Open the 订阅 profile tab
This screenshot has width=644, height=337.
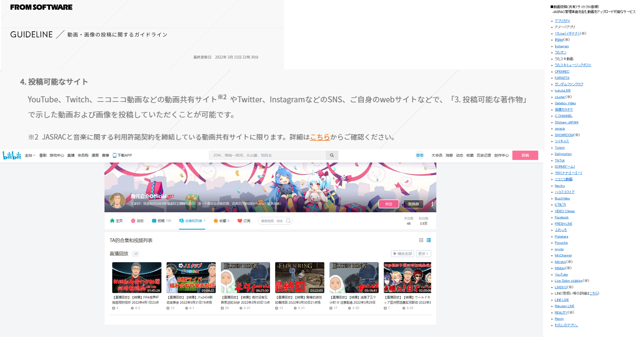coord(244,221)
